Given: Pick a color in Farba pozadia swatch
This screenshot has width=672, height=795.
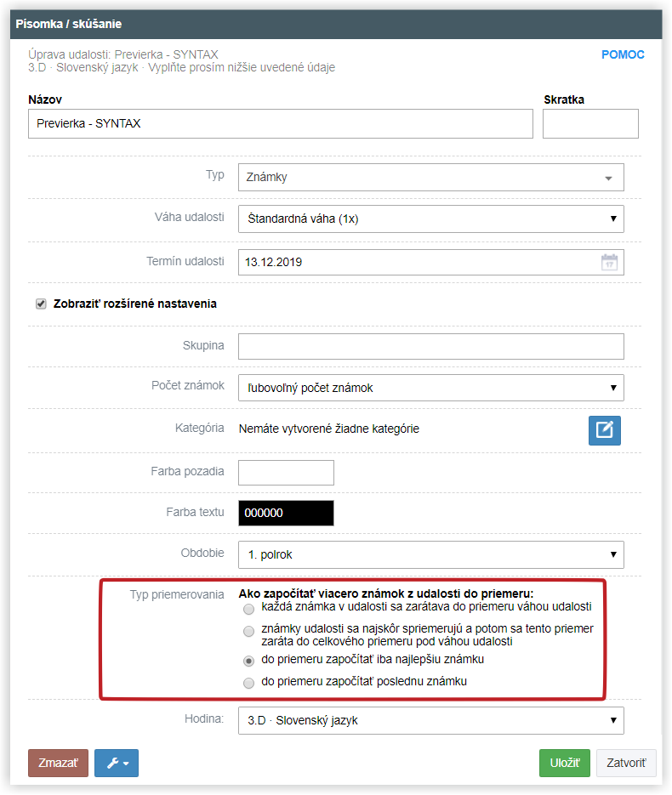Looking at the screenshot, I should pyautogui.click(x=286, y=473).
